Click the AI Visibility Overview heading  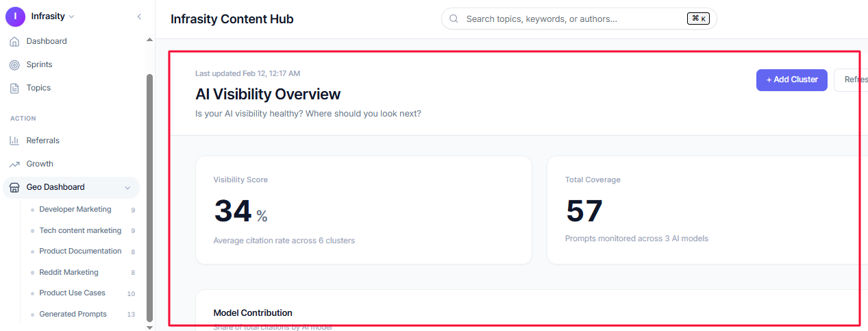coord(268,95)
